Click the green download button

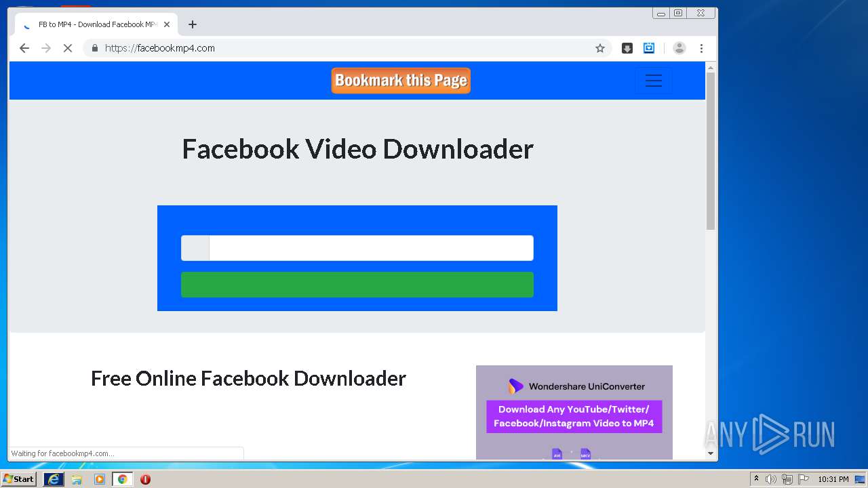point(357,285)
